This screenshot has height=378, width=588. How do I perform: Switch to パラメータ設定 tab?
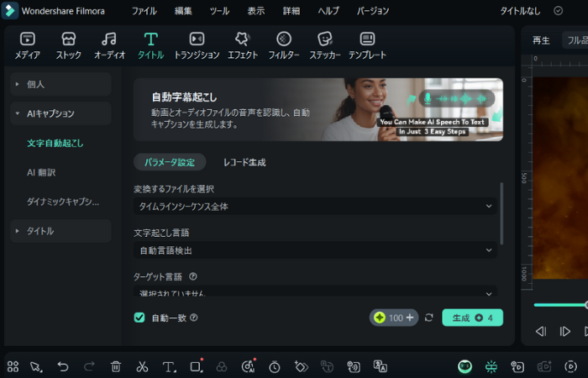click(x=170, y=162)
